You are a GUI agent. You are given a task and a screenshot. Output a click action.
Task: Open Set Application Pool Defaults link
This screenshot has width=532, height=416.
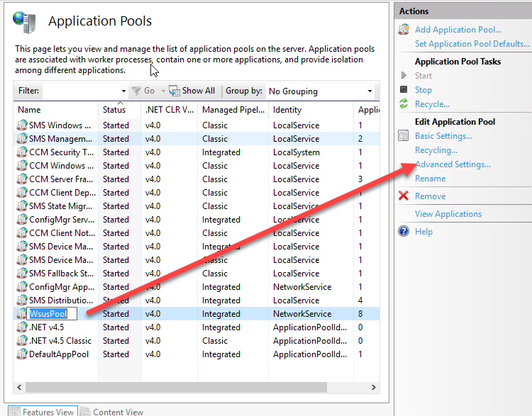pos(472,44)
